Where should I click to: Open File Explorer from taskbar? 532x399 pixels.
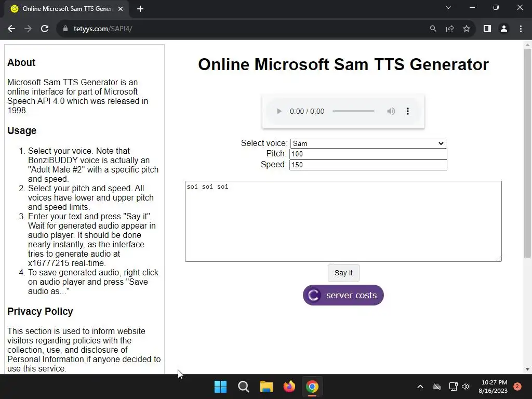coord(267,387)
